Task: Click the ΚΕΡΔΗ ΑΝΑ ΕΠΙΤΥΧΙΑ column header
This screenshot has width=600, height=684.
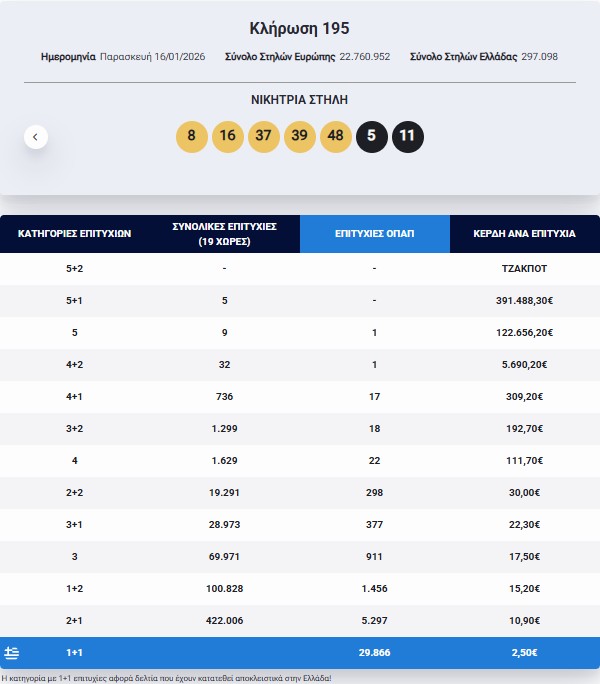Action: tap(525, 233)
